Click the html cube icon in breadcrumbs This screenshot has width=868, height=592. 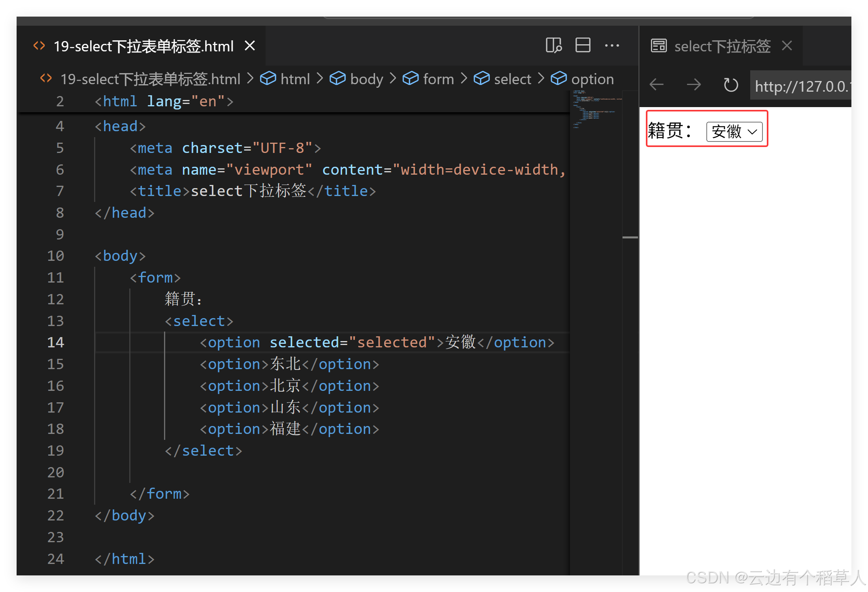[268, 78]
